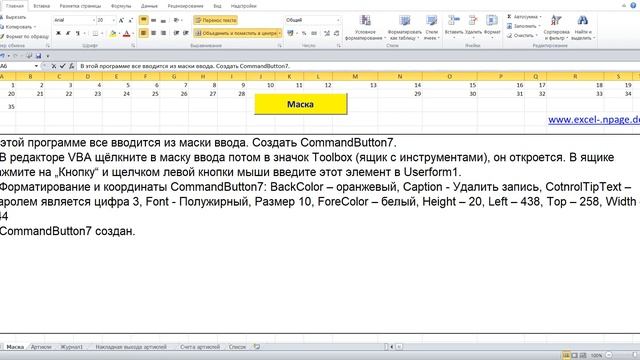Open the font size 20 dropdown

(113, 20)
